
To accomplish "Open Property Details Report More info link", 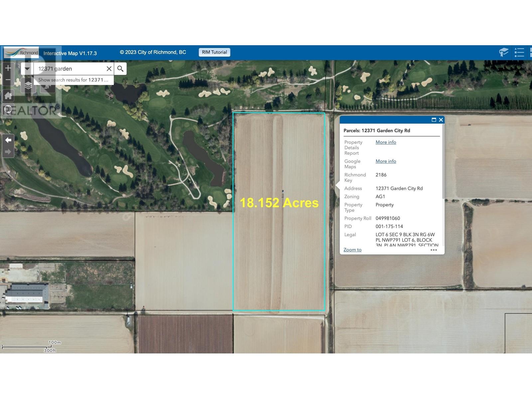I will [386, 142].
